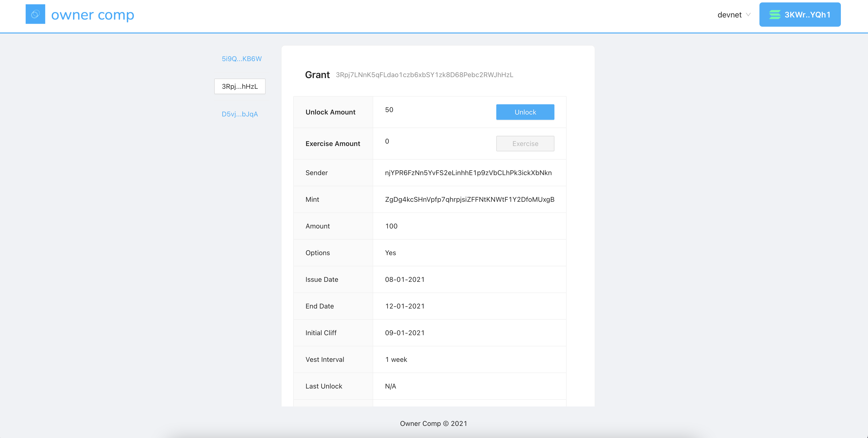Click the Unlock Amount value 50
868x438 pixels.
tap(389, 110)
